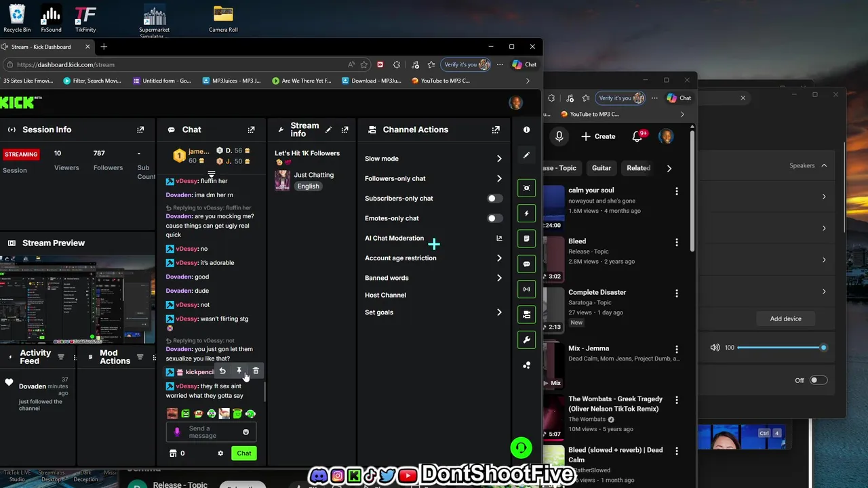Delete the kickpencil chat message
The height and width of the screenshot is (488, 868).
click(x=256, y=371)
